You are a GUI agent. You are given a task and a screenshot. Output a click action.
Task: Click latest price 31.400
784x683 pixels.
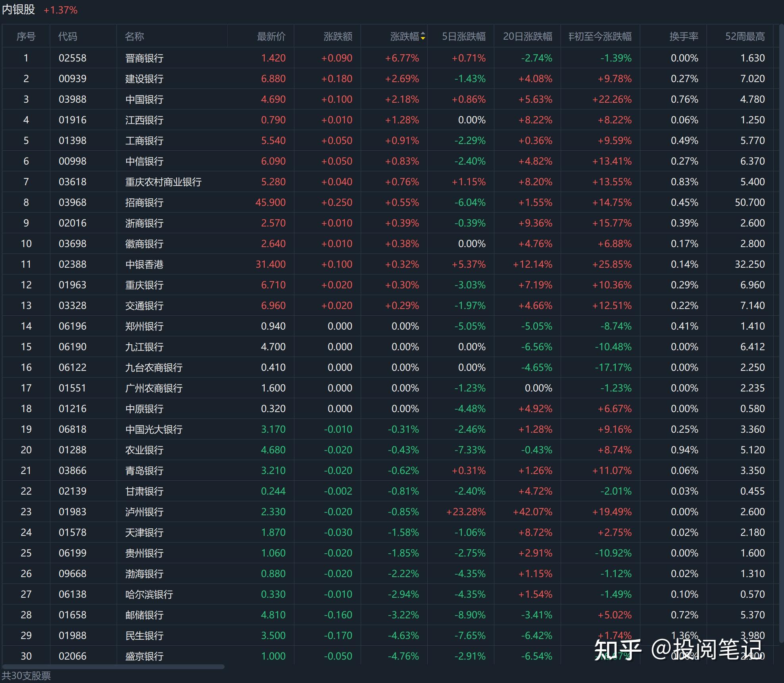point(271,265)
